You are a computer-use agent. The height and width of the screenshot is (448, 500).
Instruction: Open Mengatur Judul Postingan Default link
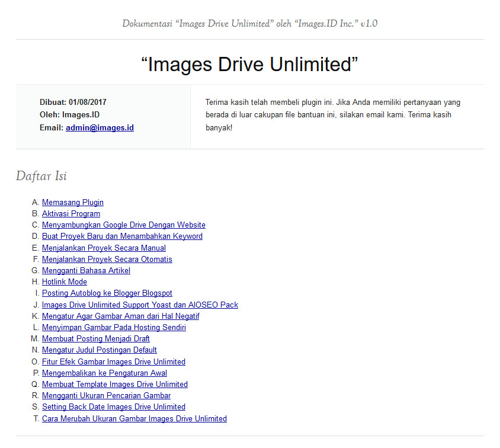point(100,350)
